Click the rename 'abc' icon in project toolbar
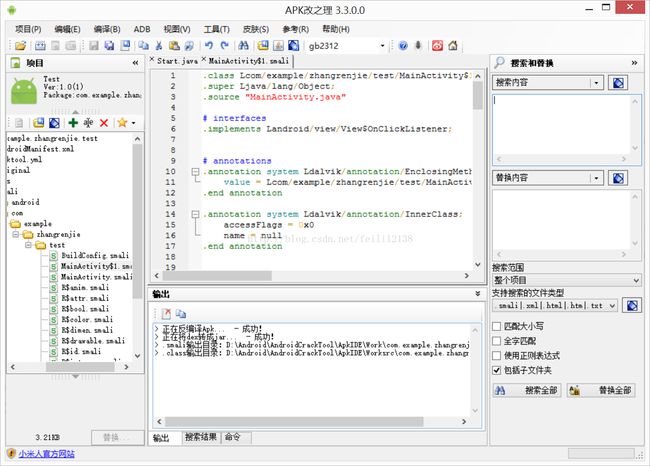This screenshot has height=466, width=650. click(88, 122)
